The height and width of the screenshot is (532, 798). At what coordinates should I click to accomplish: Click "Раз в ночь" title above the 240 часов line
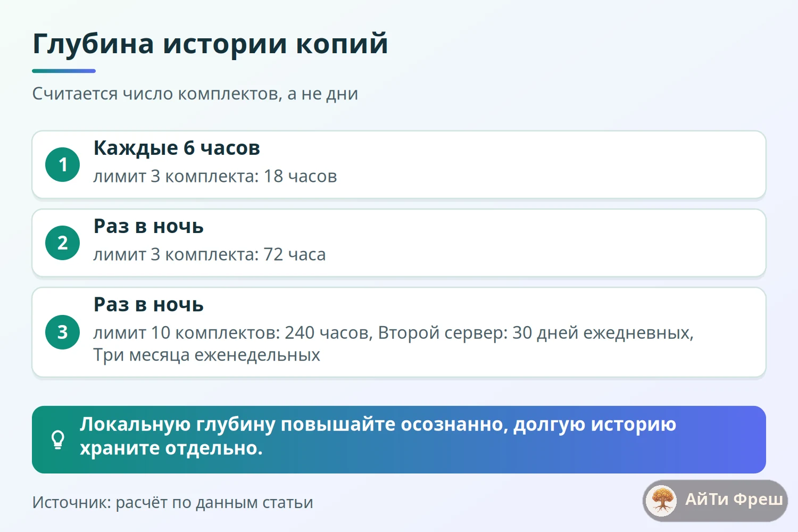point(148,304)
